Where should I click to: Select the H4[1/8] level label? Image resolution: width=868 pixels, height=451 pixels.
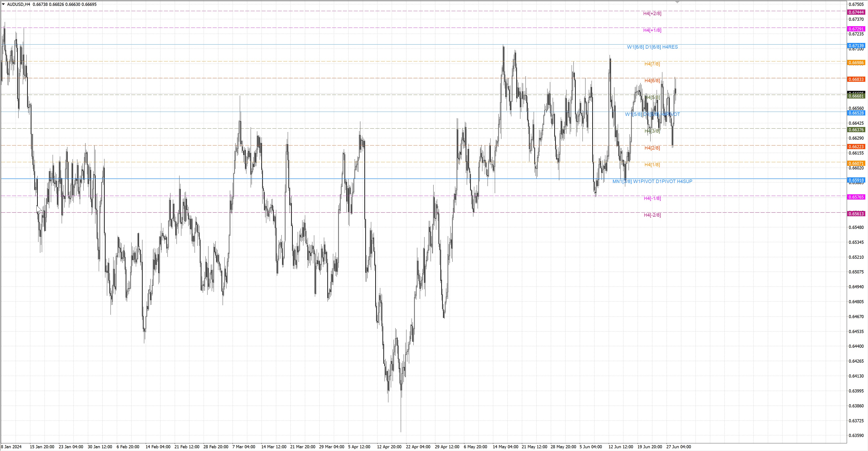pyautogui.click(x=652, y=165)
